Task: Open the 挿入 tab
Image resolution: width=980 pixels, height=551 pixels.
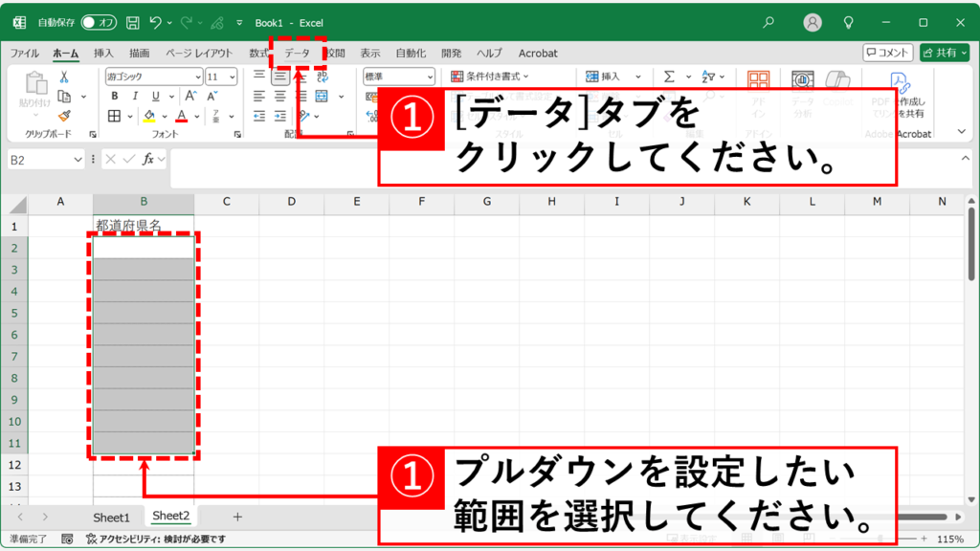Action: (103, 54)
